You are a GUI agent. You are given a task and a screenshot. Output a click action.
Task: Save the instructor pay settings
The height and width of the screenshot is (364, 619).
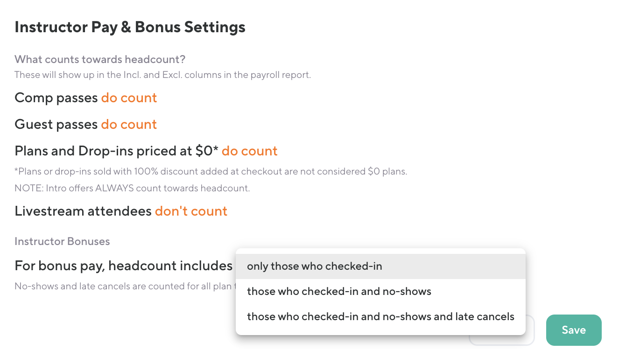pos(574,330)
